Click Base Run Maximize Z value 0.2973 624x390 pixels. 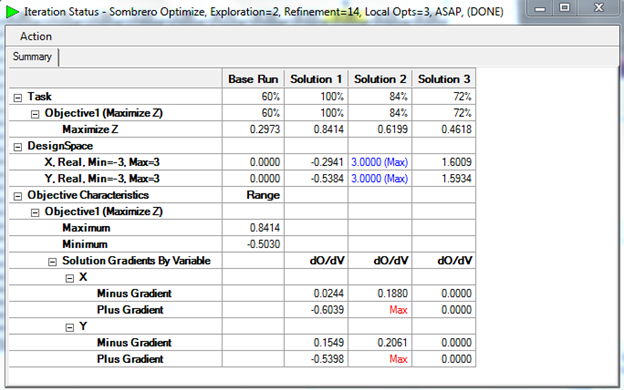[265, 129]
